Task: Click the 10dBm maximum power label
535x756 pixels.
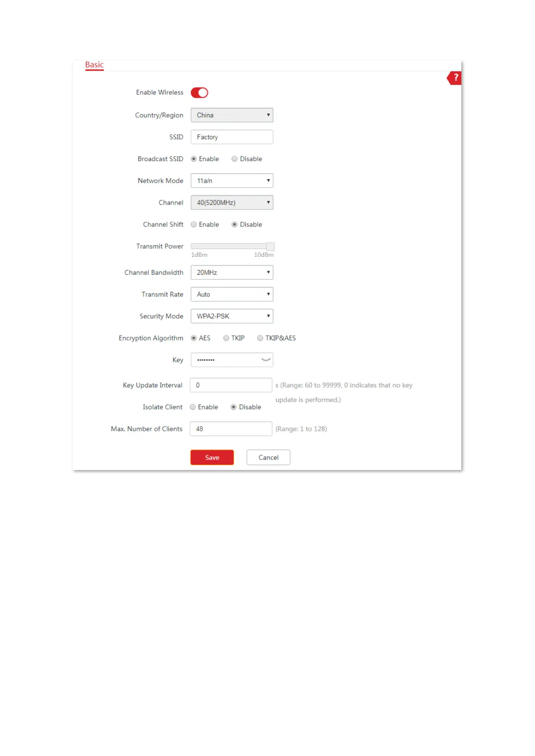Action: tap(264, 255)
